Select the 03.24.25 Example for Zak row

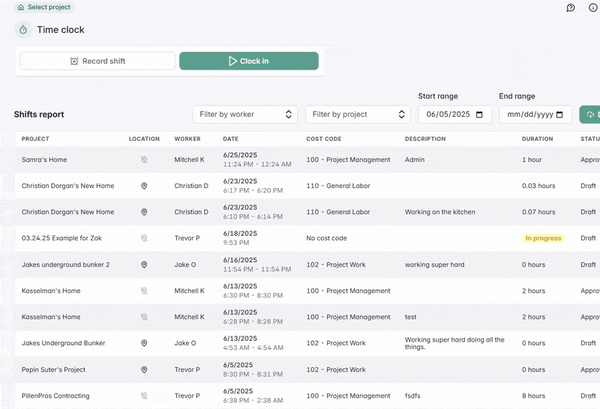click(306, 238)
